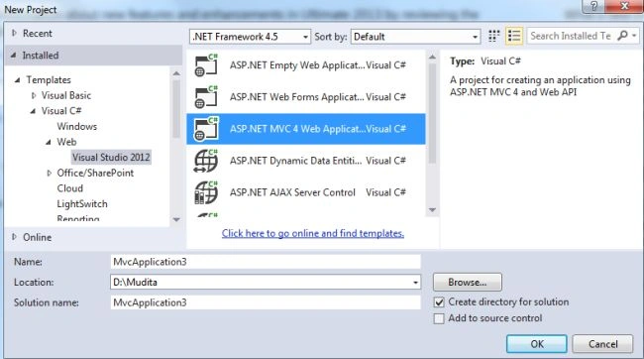Select ASP.NET MVC 4 Web Application row
The width and height of the screenshot is (644, 359).
pyautogui.click(x=306, y=129)
